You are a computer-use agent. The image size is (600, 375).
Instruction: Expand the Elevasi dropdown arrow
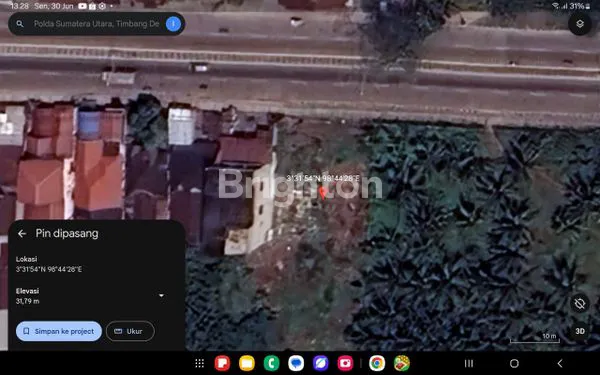coord(161,295)
